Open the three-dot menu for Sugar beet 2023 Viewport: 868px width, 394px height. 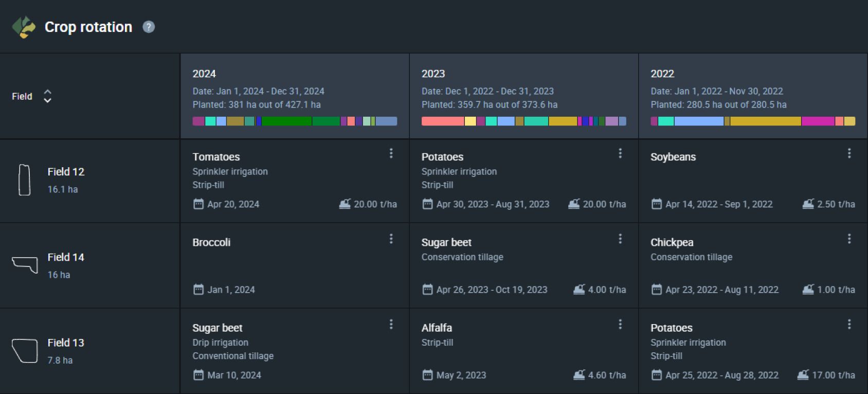tap(620, 239)
